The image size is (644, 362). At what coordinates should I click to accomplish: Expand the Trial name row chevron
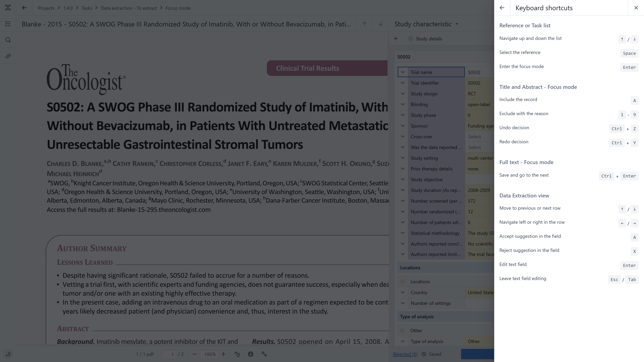402,72
